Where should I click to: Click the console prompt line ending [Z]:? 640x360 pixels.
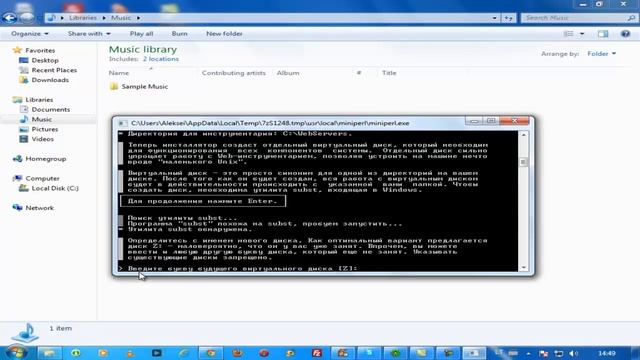[x=238, y=269]
